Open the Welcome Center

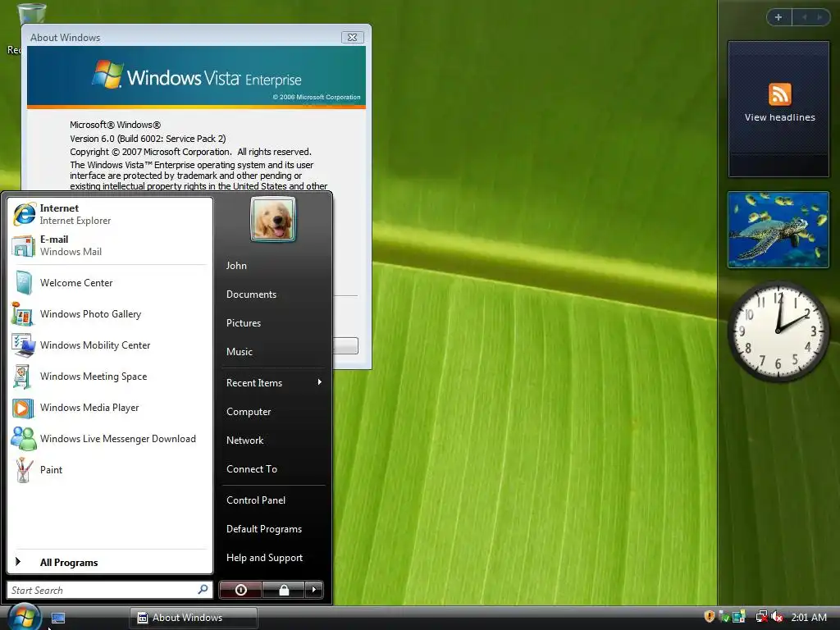tap(109, 283)
